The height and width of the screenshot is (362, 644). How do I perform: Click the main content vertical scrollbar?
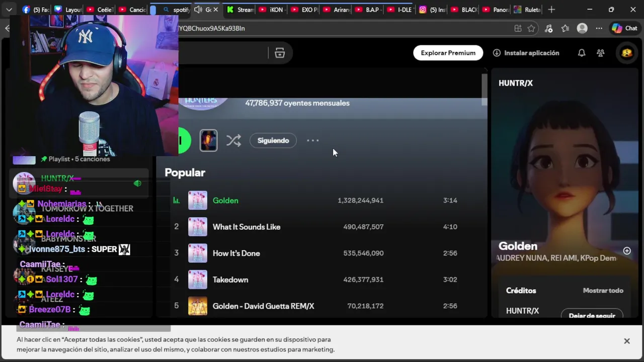pos(485,89)
